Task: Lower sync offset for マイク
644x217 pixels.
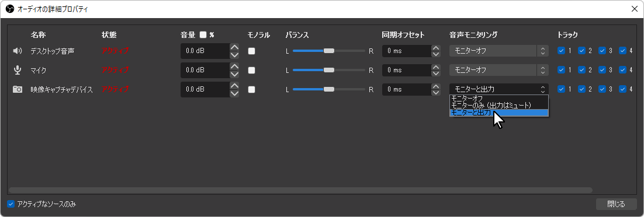Action: 436,73
